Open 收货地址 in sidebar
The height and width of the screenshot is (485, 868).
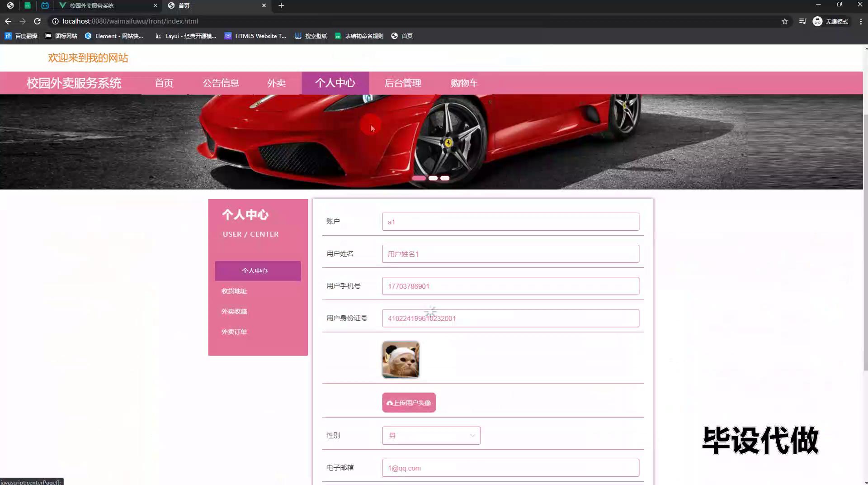click(x=234, y=291)
